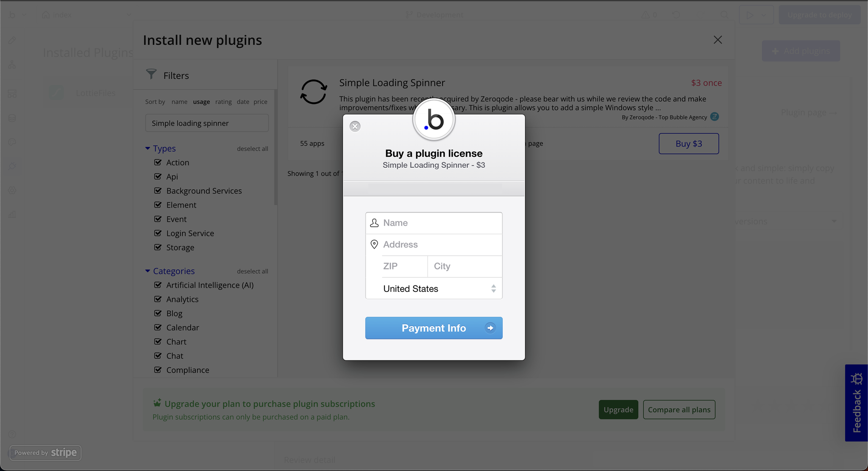The image size is (868, 471).
Task: Click the Feedback bug icon
Action: [x=857, y=378]
